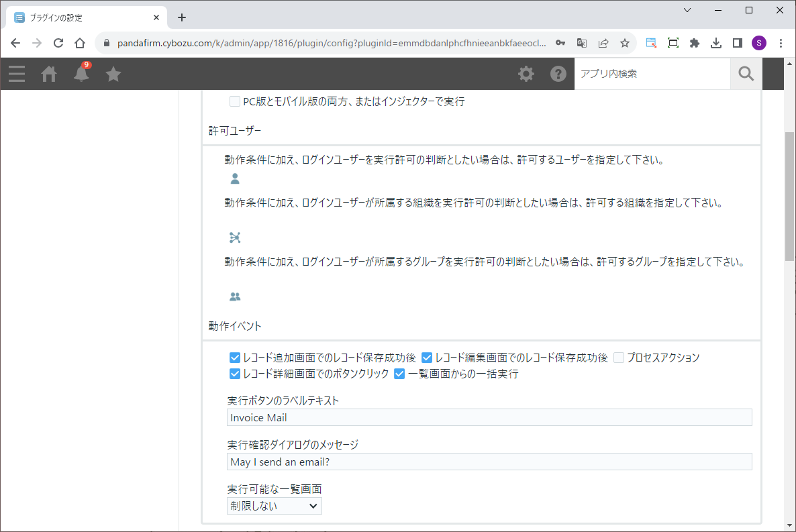Image resolution: width=796 pixels, height=532 pixels.
Task: Click the group picker icon
Action: (235, 297)
